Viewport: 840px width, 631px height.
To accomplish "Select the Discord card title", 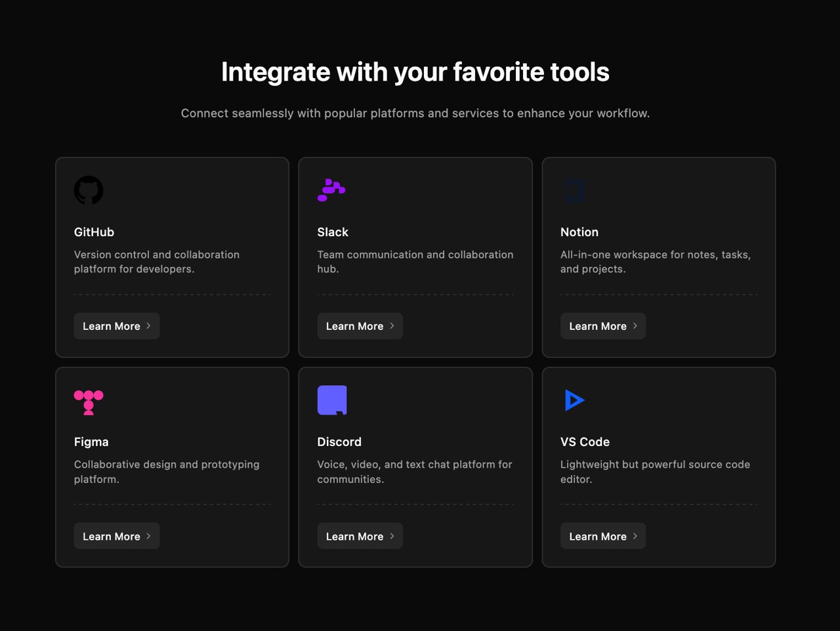I will (x=339, y=442).
